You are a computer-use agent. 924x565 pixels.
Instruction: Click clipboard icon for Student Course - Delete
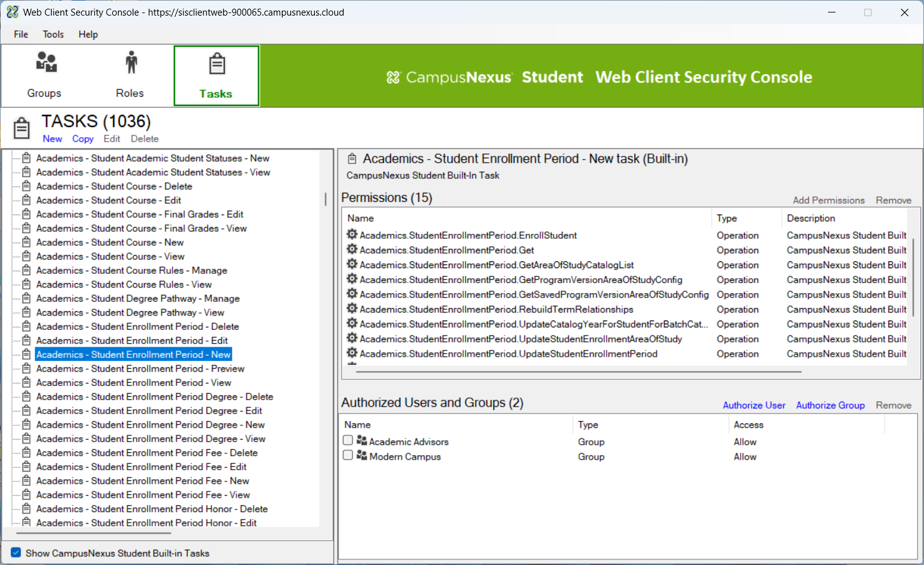pyautogui.click(x=26, y=186)
